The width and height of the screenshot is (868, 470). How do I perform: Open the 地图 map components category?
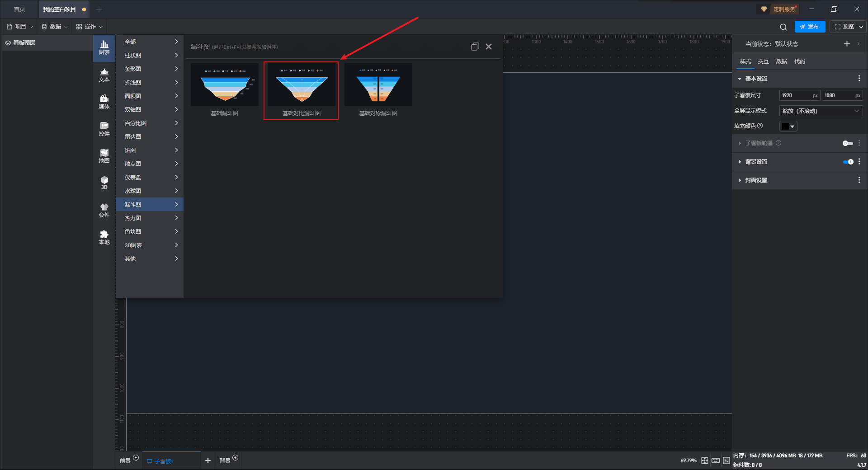104,156
